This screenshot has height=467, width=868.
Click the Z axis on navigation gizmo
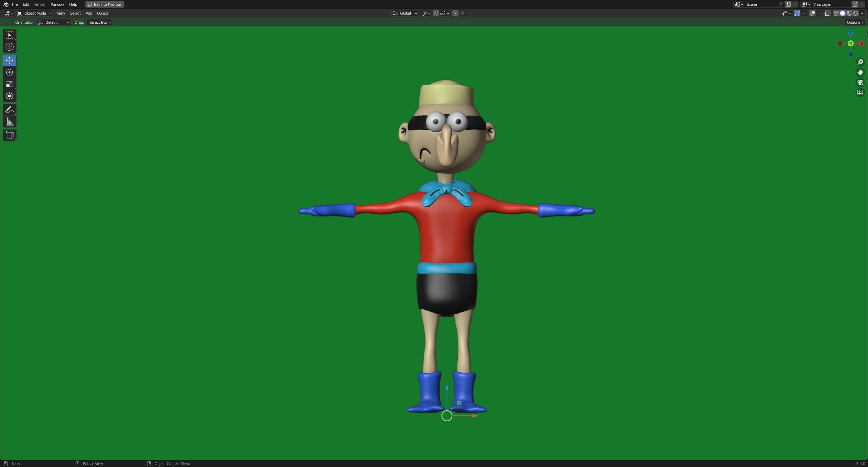point(850,33)
